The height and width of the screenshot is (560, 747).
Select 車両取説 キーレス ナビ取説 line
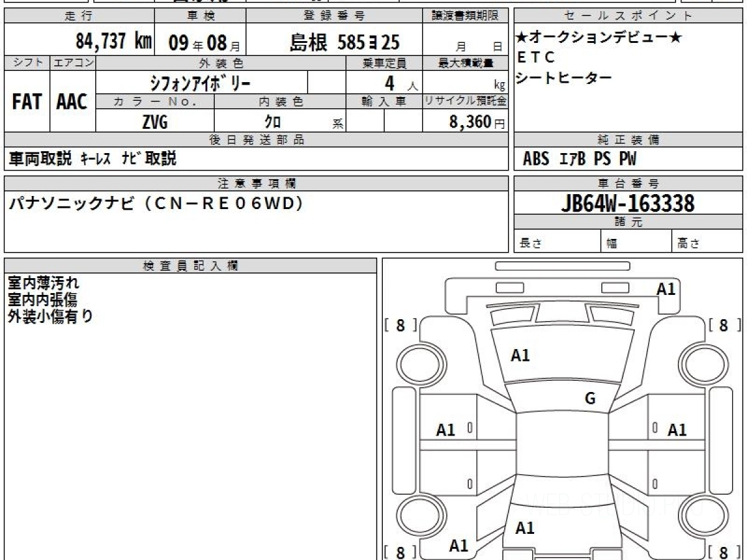[92, 159]
